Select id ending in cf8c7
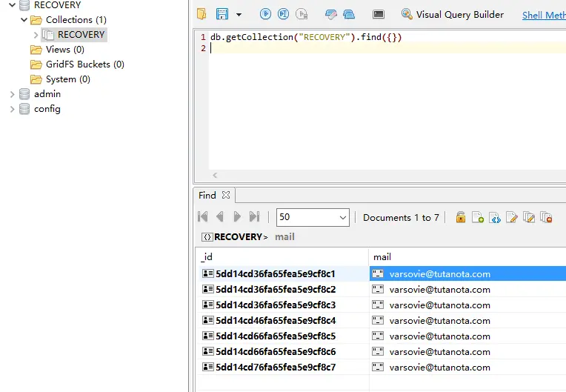Screen dimensions: 566x392 pyautogui.click(x=276, y=367)
